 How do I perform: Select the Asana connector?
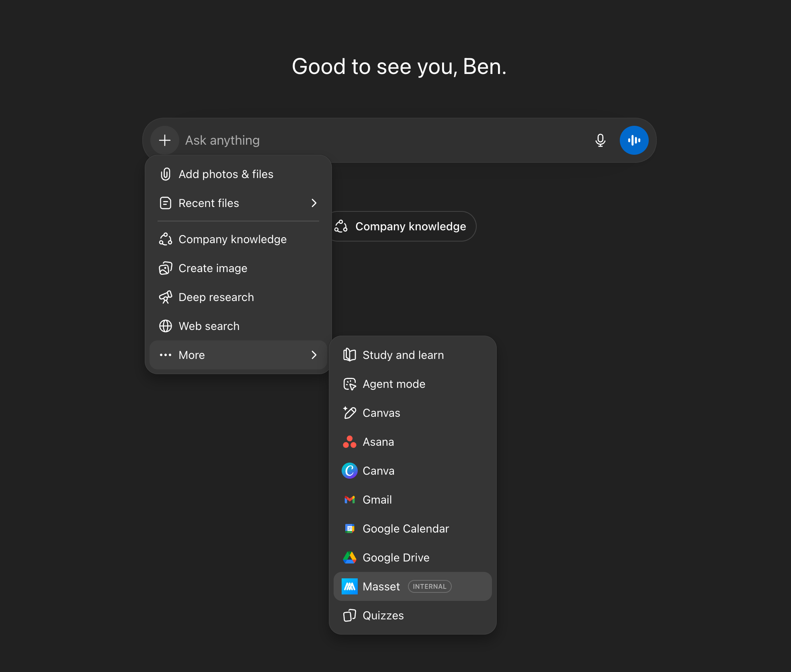tap(378, 442)
